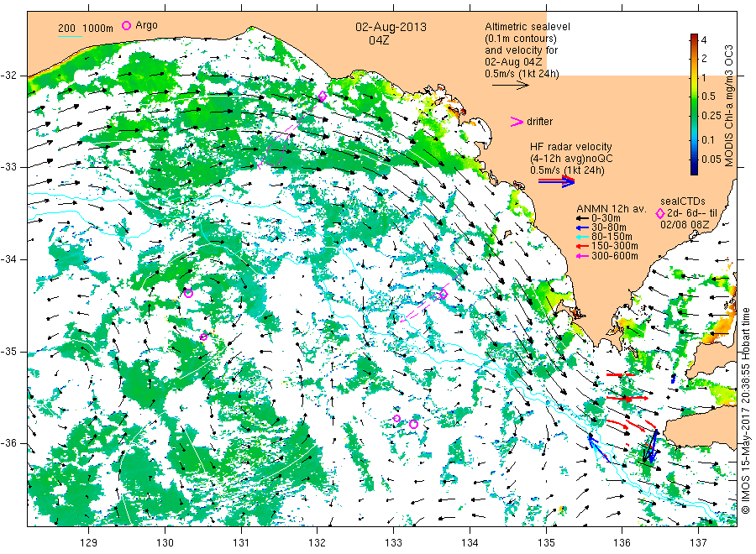Click the '0-30m' depth label
The image size is (756, 554).
(x=606, y=218)
